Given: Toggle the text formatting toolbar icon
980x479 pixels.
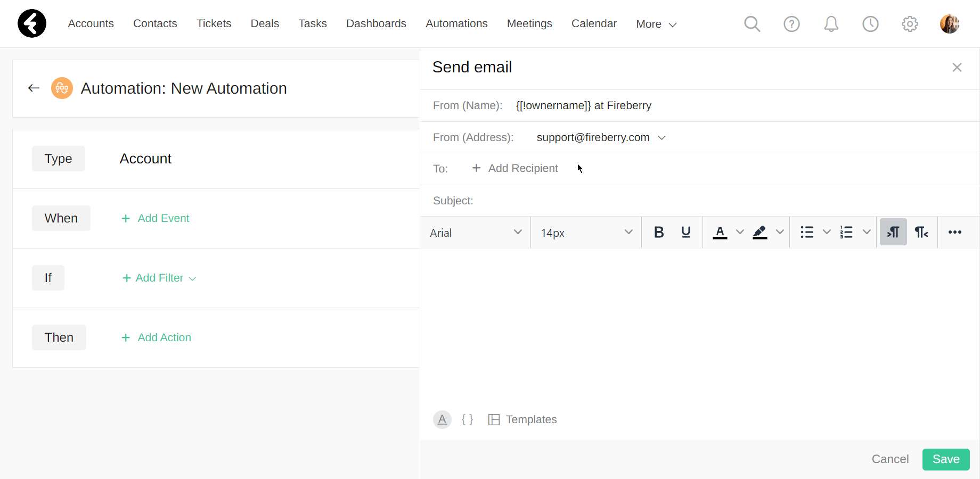Looking at the screenshot, I should point(442,419).
